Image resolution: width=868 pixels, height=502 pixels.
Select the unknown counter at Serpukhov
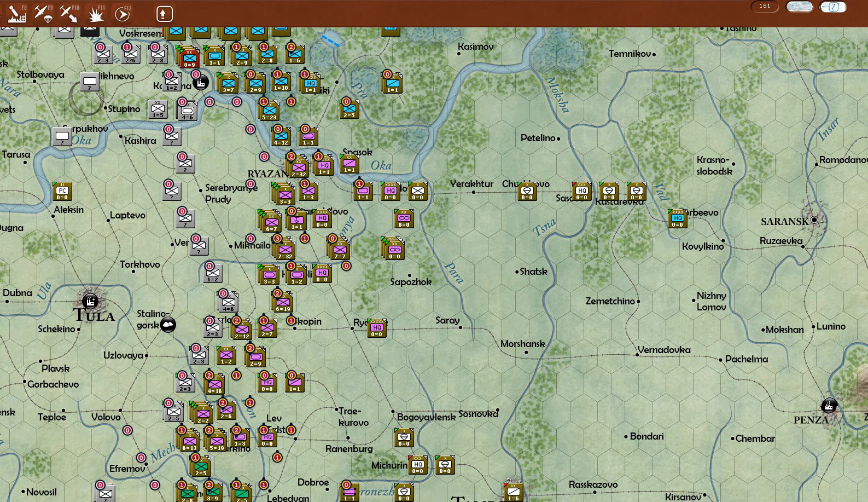[x=62, y=136]
